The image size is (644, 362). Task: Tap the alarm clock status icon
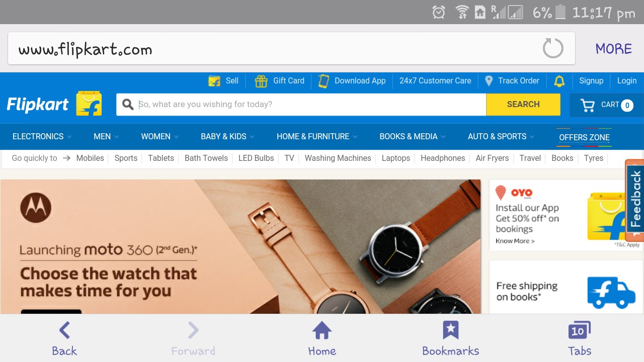pyautogui.click(x=439, y=12)
